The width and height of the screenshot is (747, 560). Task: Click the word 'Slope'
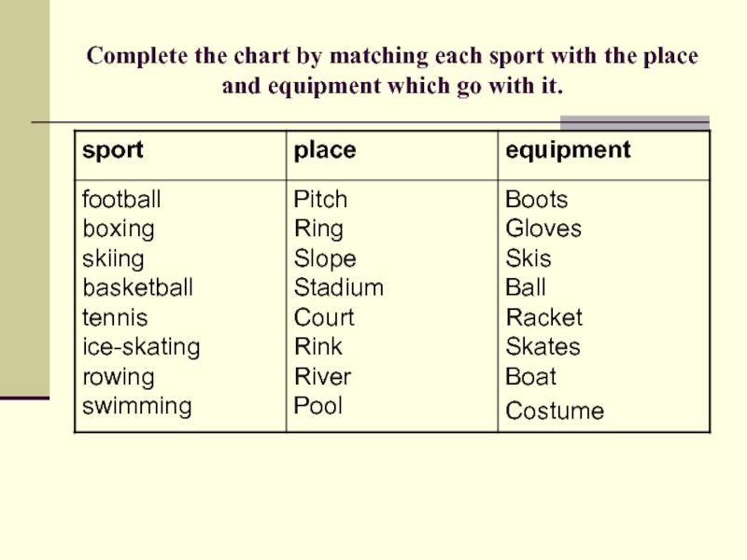pyautogui.click(x=325, y=259)
